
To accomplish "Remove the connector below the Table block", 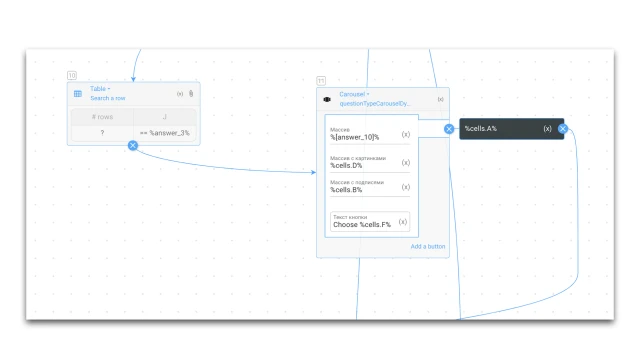I will [133, 145].
